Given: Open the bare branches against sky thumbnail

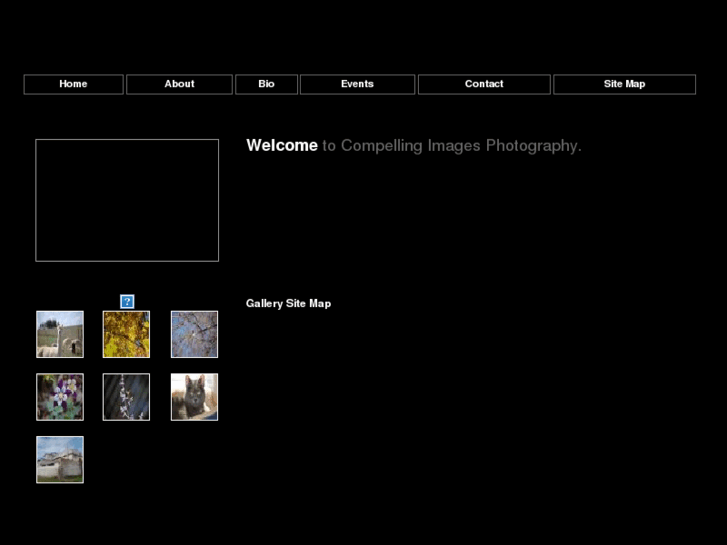Looking at the screenshot, I should pyautogui.click(x=194, y=334).
